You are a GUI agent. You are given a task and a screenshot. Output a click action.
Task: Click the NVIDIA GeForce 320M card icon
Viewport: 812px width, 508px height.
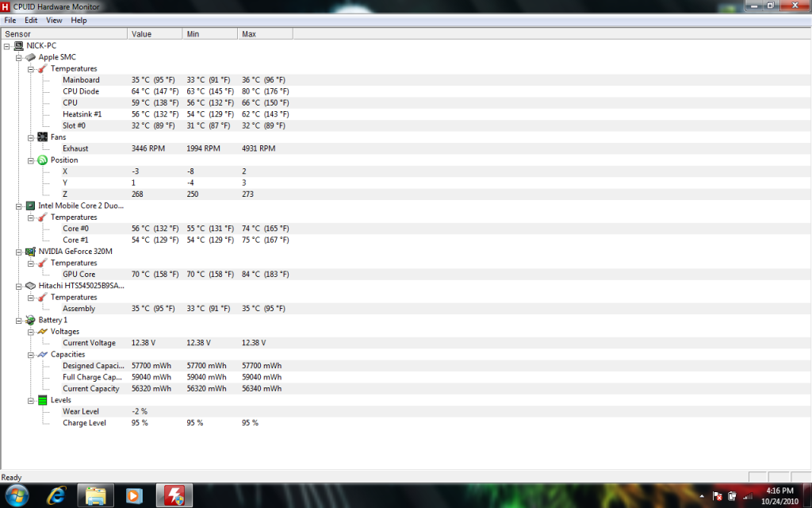[x=31, y=252]
